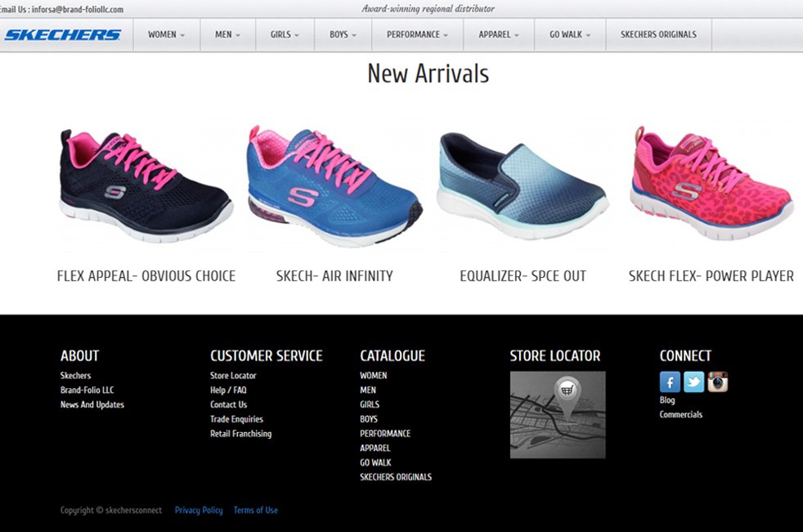Expand the Men navigation dropdown
This screenshot has height=532, width=803.
point(227,35)
